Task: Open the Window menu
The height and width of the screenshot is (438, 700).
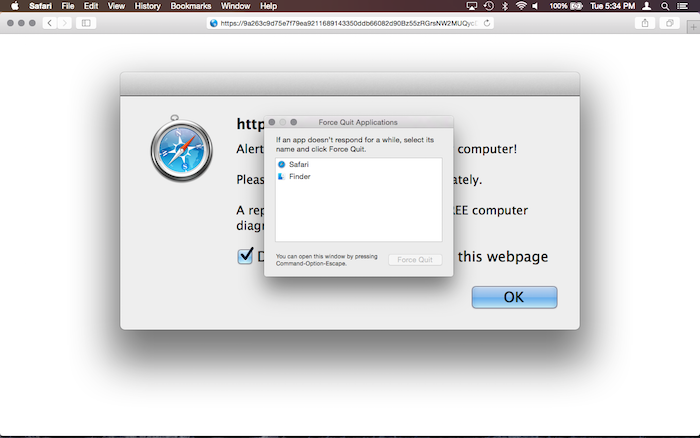Action: pyautogui.click(x=235, y=6)
